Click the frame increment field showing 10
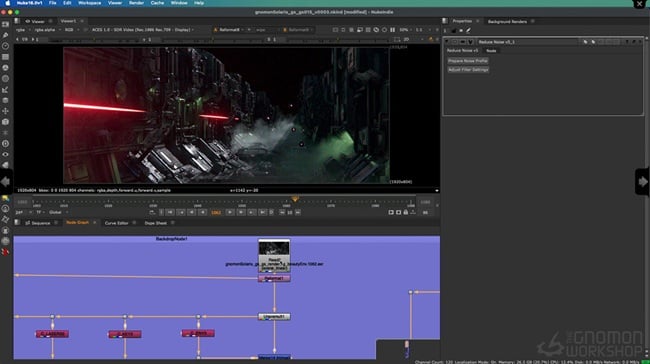Screen dimensions: 650x364 point(290,213)
